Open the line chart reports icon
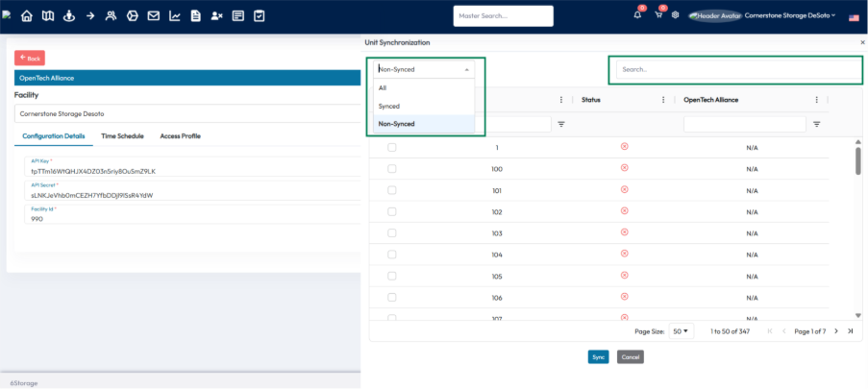The width and height of the screenshot is (868, 389). click(x=175, y=16)
